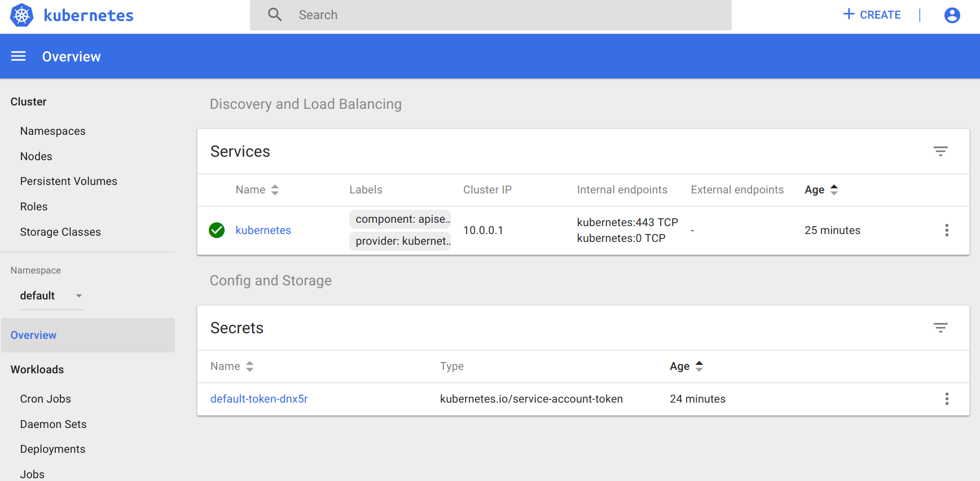Open the default namespace dropdown
This screenshot has height=481, width=980.
point(51,296)
